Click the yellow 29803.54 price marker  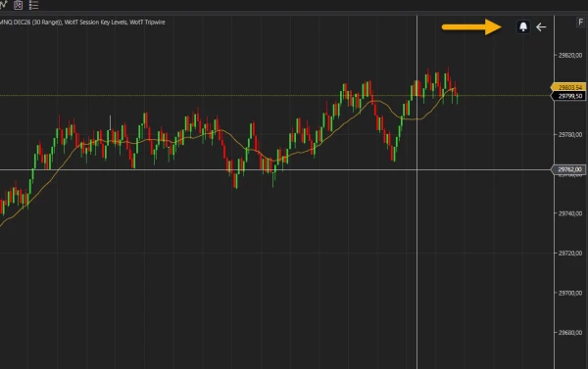pos(568,87)
